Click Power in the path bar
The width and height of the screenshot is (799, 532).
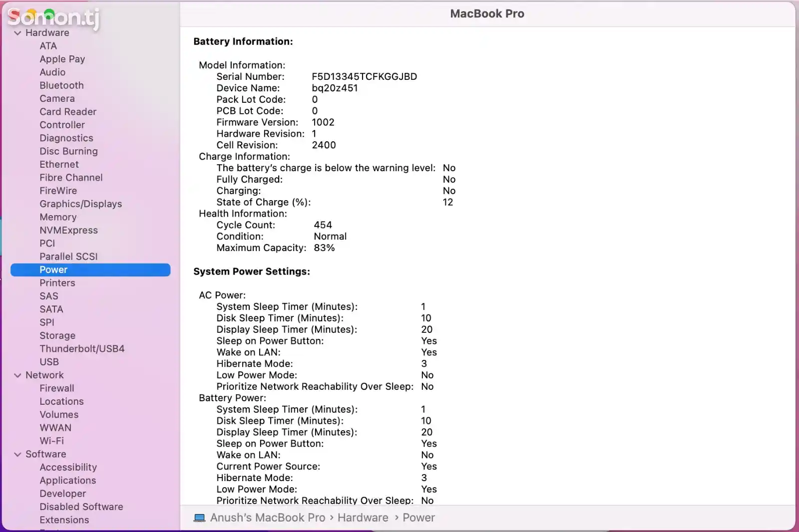pos(418,518)
